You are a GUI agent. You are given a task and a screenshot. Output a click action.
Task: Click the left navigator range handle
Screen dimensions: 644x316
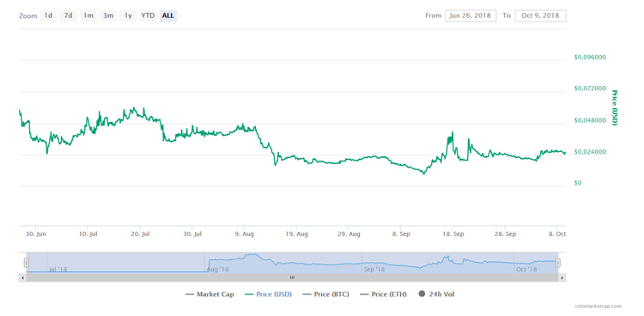pyautogui.click(x=27, y=263)
